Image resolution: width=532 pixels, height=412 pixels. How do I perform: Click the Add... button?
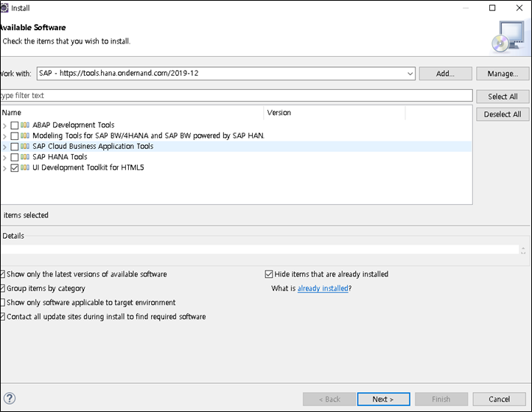[445, 74]
